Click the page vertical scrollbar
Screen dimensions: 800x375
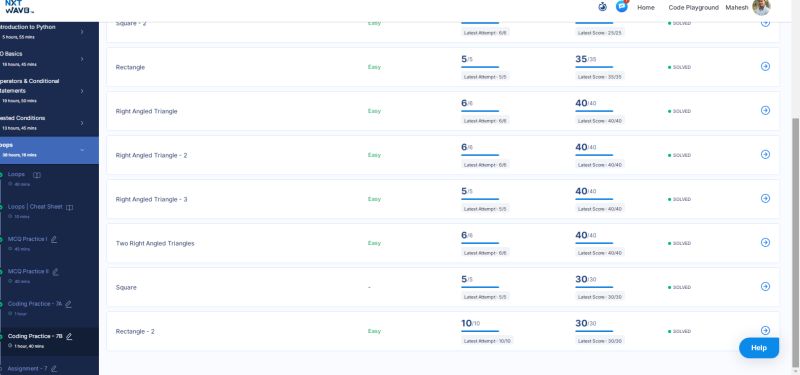pos(795,242)
